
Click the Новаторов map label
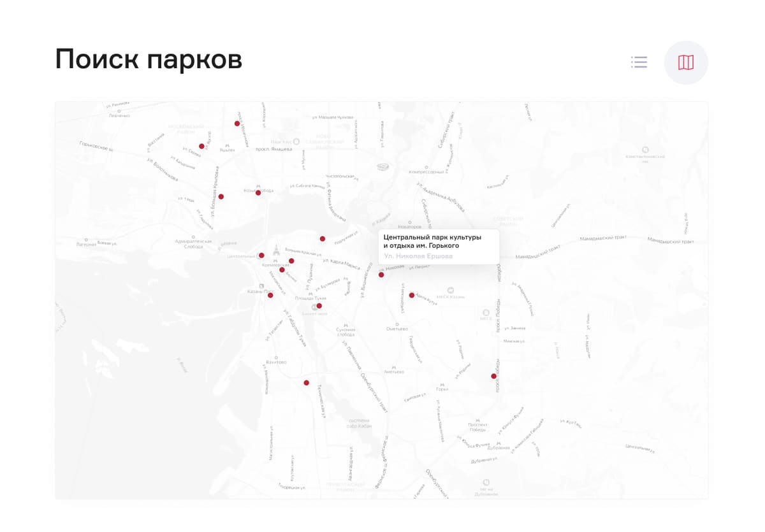(409, 226)
